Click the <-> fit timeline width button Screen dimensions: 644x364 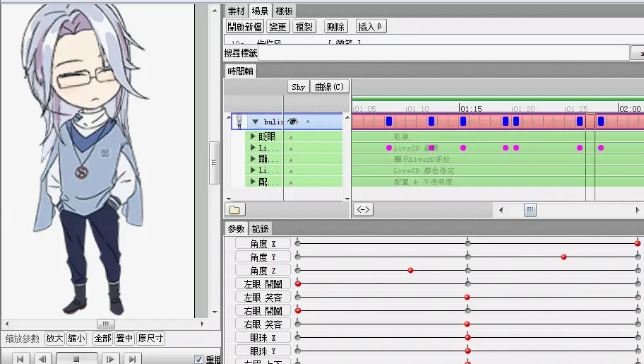363,210
